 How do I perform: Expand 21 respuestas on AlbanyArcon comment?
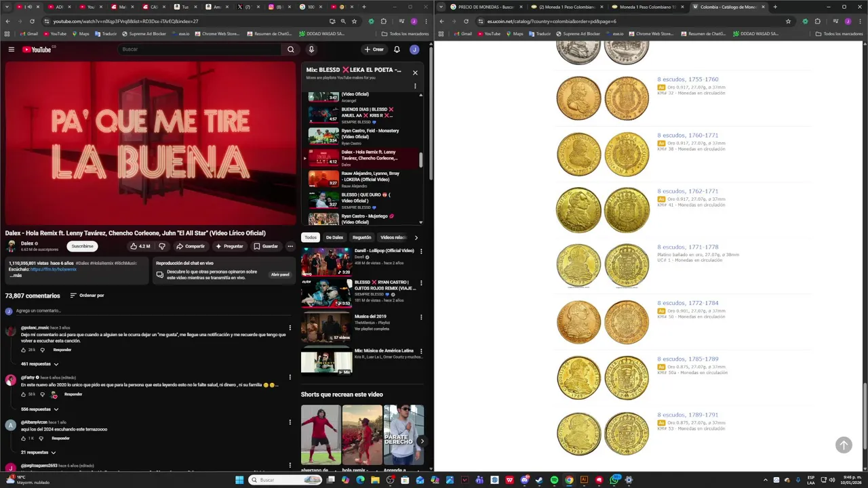coord(38,452)
